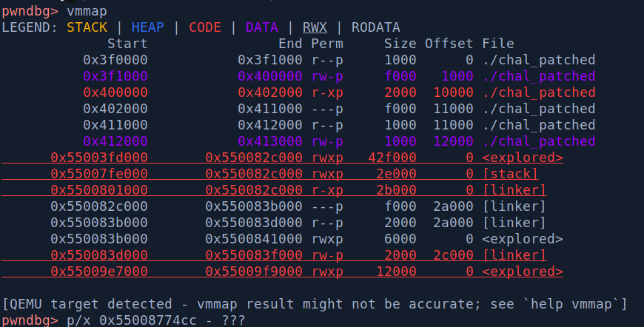Click end address 0x550083b000 of ---p linker row
The height and width of the screenshot is (327, 644).
(253, 206)
